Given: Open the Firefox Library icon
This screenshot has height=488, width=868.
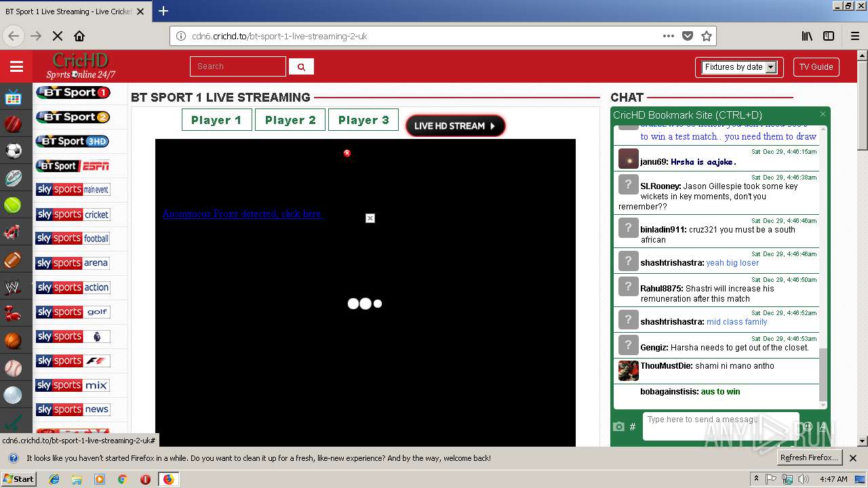Looking at the screenshot, I should [x=807, y=36].
